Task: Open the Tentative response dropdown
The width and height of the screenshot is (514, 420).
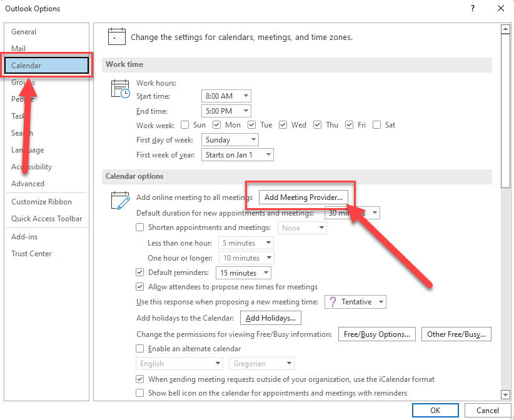Action: 355,302
